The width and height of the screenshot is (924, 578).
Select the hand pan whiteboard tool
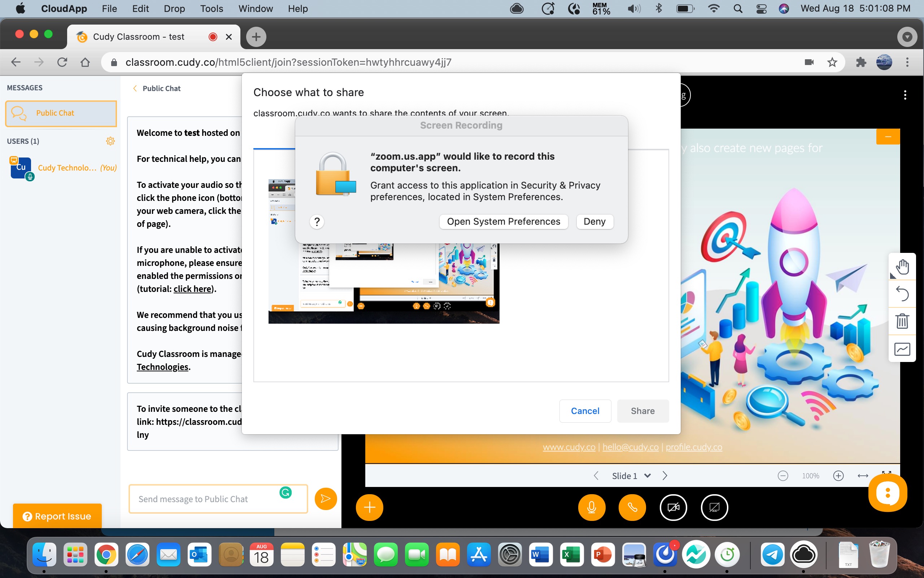click(x=902, y=267)
